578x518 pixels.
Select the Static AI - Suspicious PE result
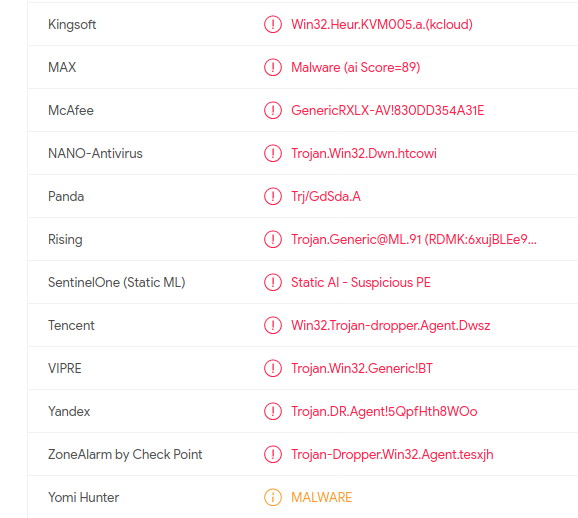(x=361, y=283)
